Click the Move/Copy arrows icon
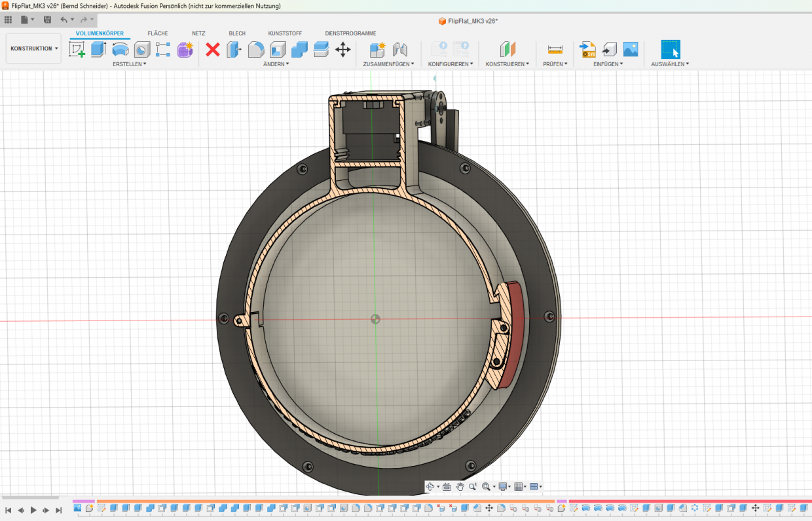 342,49
